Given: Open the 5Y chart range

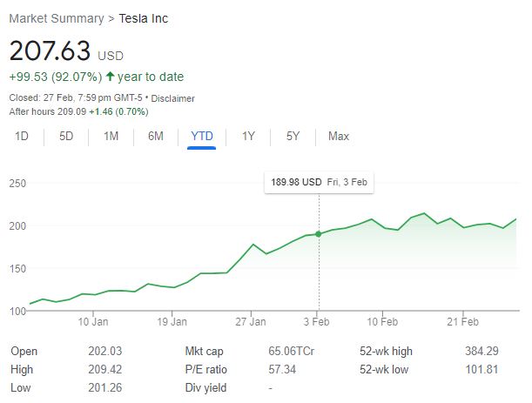Looking at the screenshot, I should click(293, 136).
